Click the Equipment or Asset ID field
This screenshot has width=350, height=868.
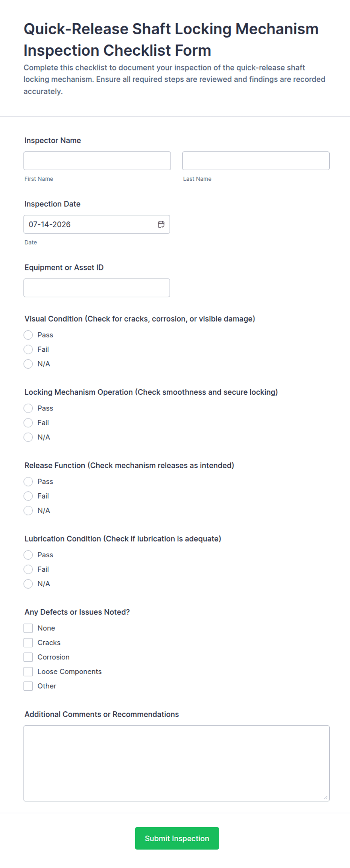coord(97,288)
